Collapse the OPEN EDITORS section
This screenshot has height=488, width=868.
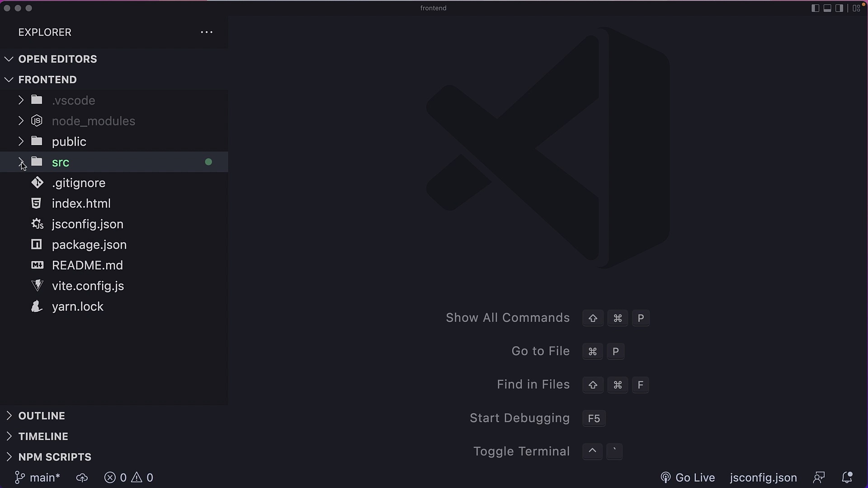58,59
